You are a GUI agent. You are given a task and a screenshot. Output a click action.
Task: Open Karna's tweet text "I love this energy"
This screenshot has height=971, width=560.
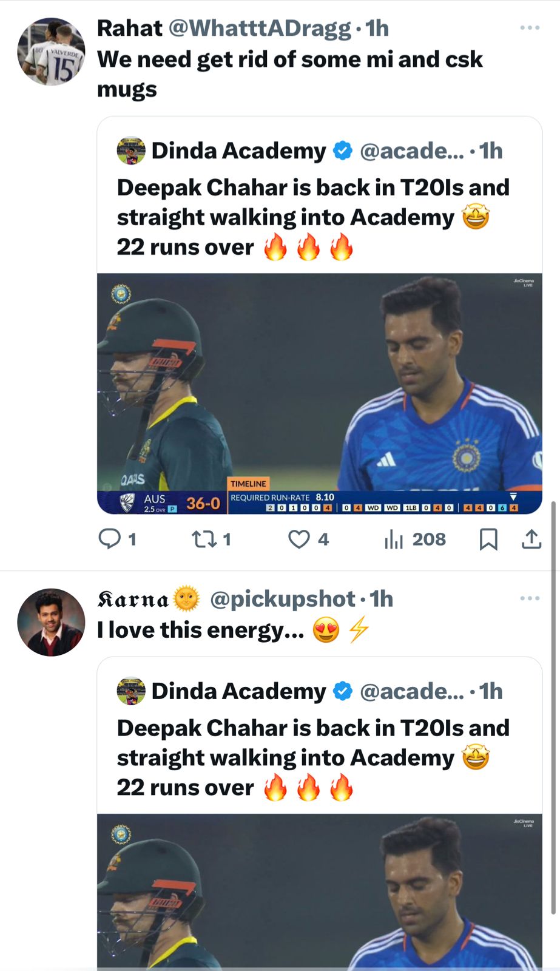point(200,630)
